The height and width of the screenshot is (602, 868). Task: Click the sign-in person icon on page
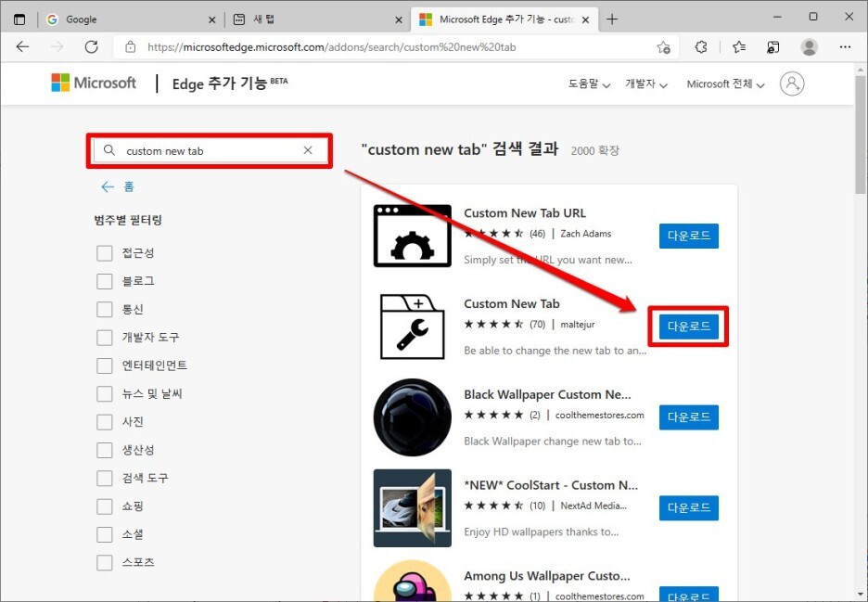tap(792, 83)
